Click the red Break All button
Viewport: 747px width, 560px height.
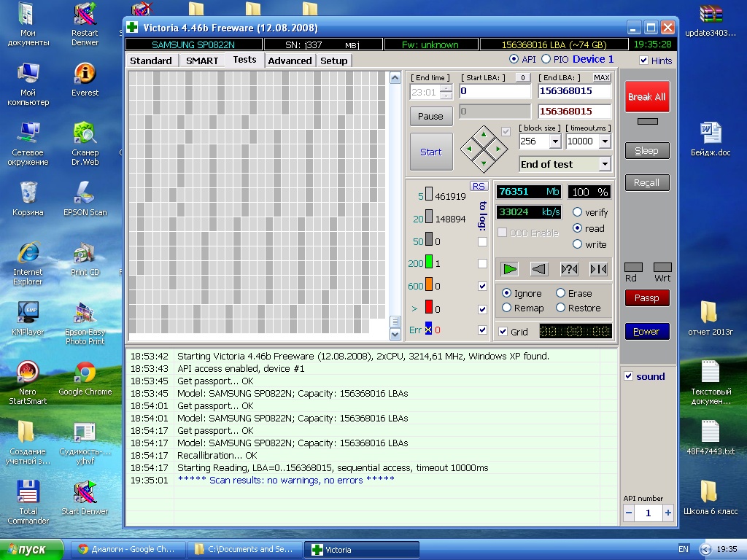pyautogui.click(x=647, y=97)
